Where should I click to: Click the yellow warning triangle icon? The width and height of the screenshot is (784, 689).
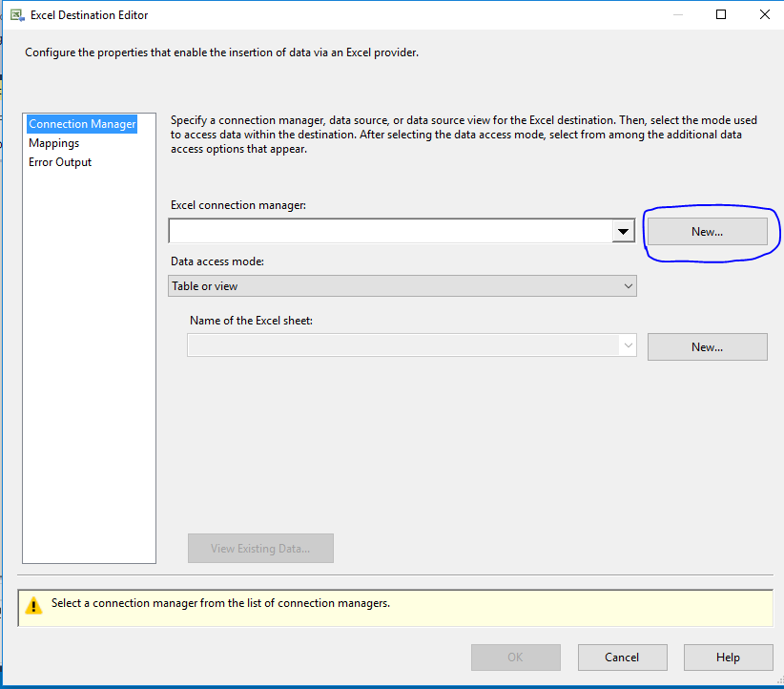(34, 605)
